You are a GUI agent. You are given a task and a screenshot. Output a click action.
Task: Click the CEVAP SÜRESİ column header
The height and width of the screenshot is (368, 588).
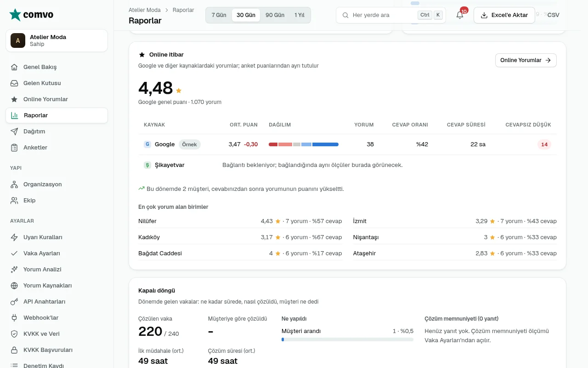(466, 125)
